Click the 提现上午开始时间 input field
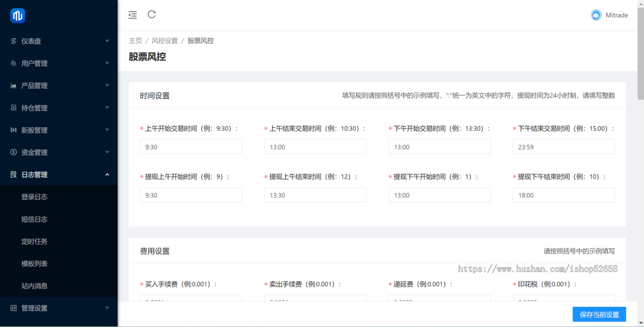644x327 pixels. [x=191, y=195]
